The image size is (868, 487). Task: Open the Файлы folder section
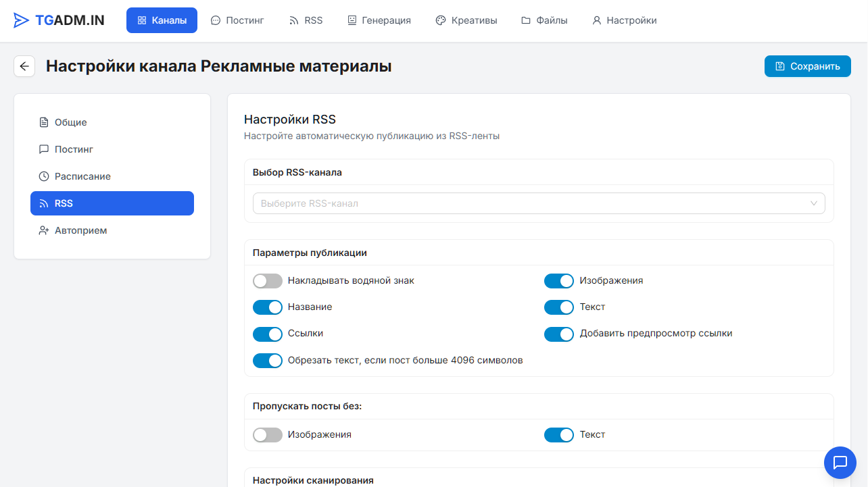tap(544, 20)
